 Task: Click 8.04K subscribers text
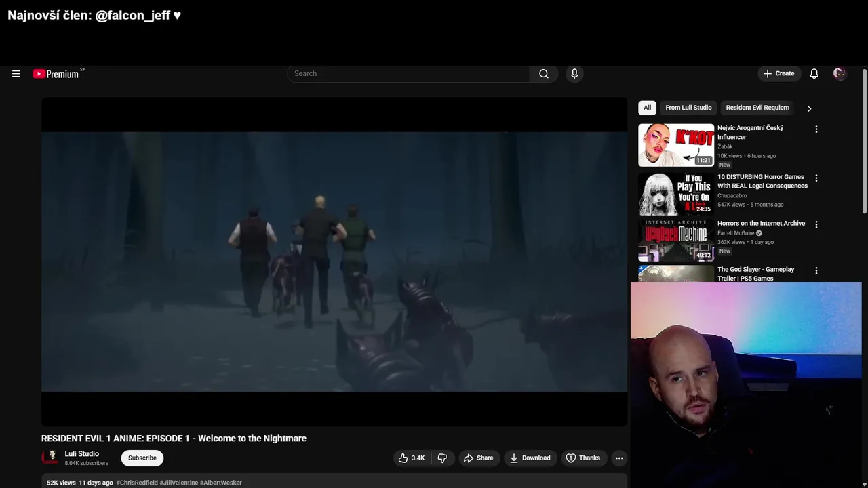click(x=86, y=464)
